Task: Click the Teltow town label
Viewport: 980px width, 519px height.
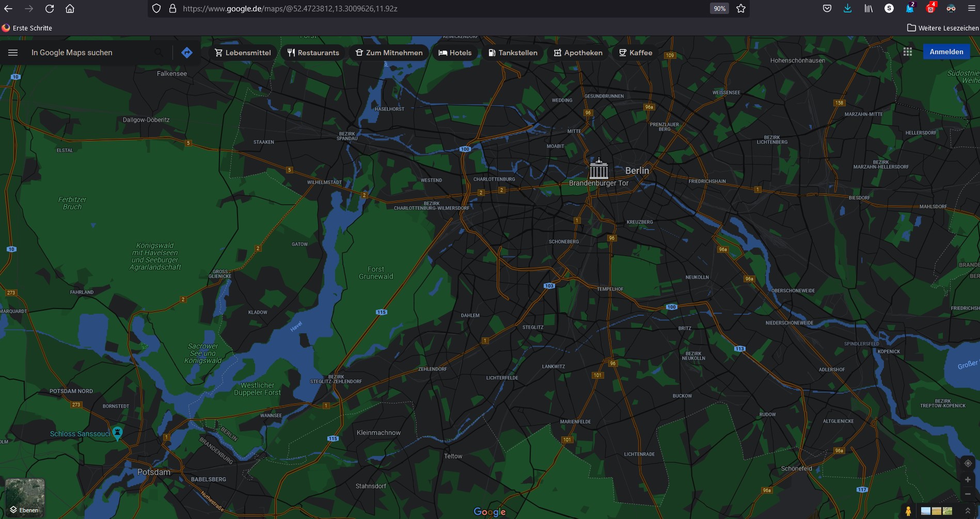Action: (x=453, y=456)
